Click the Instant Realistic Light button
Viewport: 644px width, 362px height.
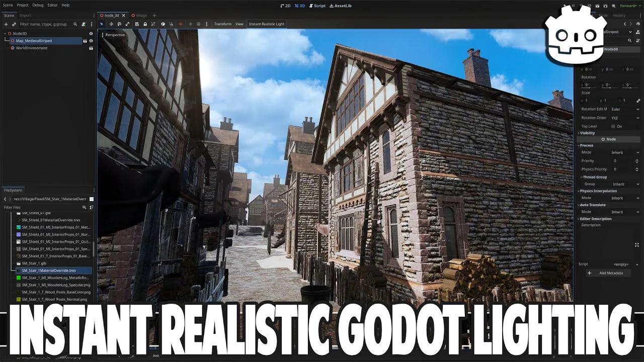(267, 24)
